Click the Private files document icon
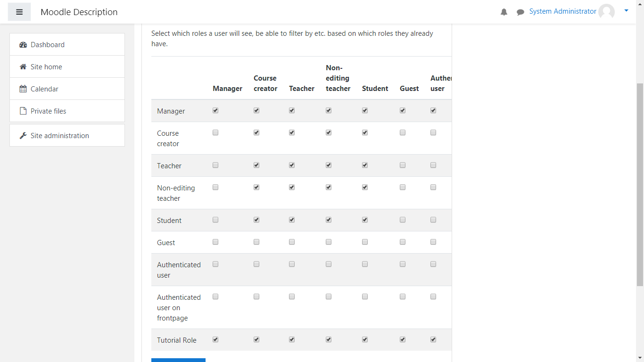 [23, 111]
